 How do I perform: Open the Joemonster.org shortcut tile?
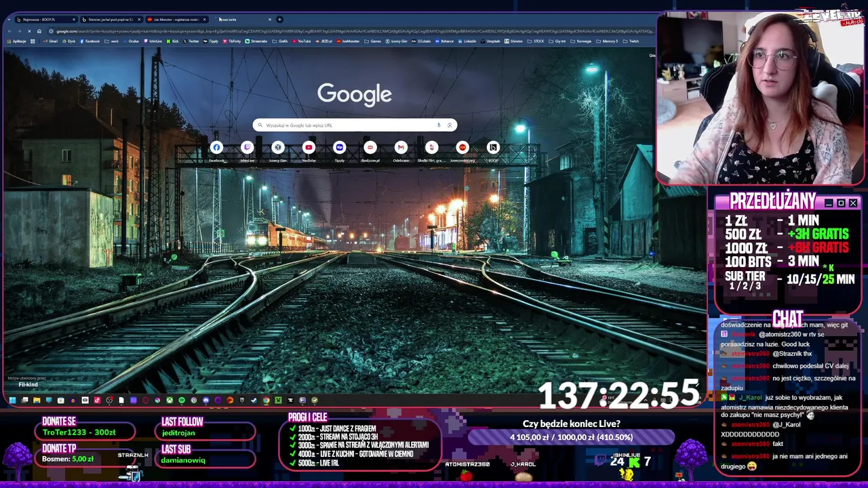click(462, 150)
